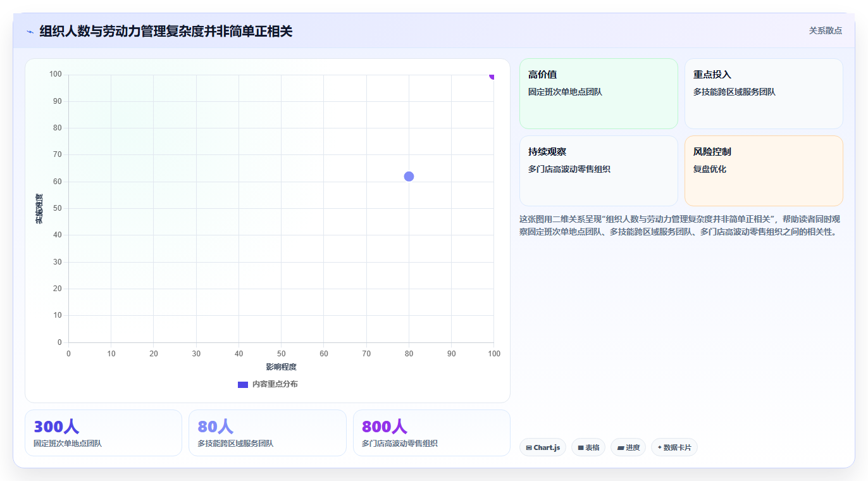The image size is (868, 481).
Task: Click the 800人 stat card
Action: click(431, 433)
